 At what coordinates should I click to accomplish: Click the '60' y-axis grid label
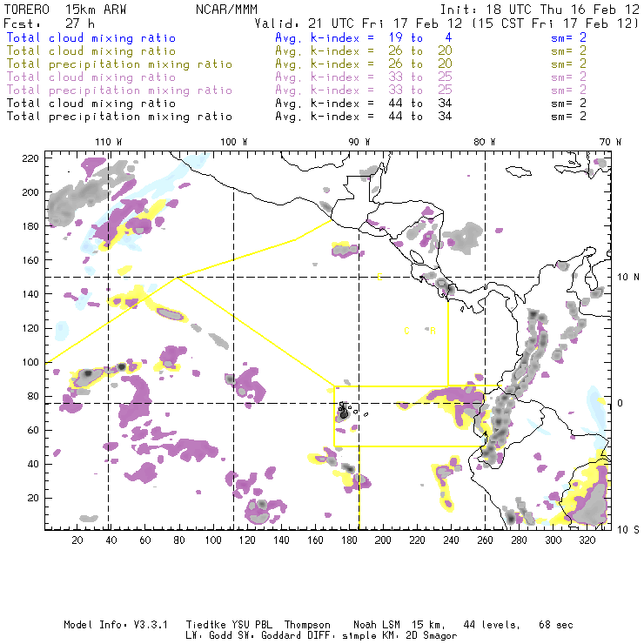tap(33, 430)
